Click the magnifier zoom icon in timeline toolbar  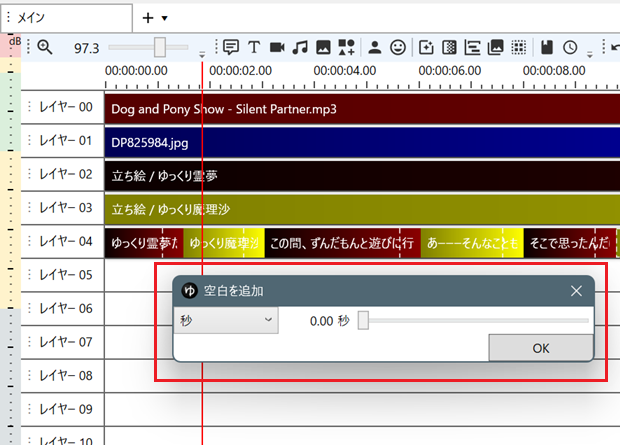44,47
